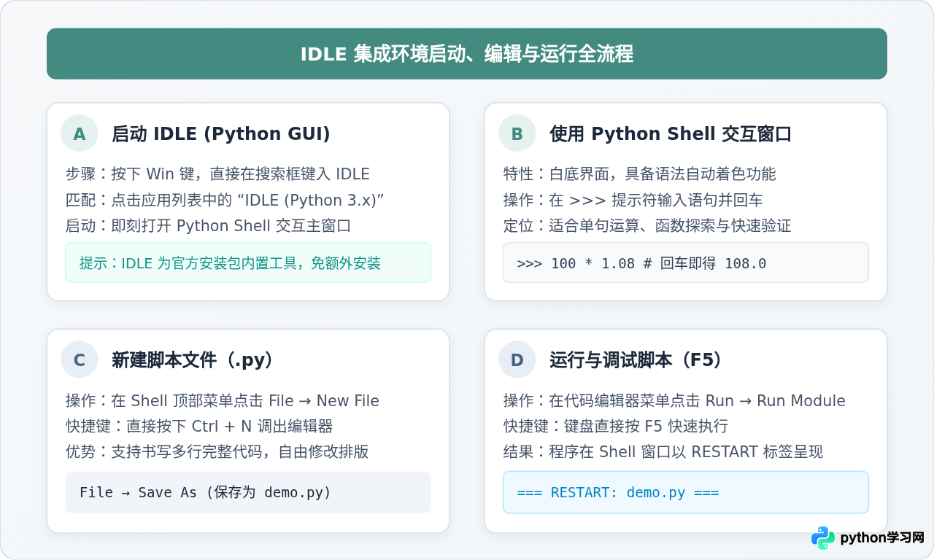Click the 'python学习网' site name text
934x560 pixels.
[x=882, y=538]
